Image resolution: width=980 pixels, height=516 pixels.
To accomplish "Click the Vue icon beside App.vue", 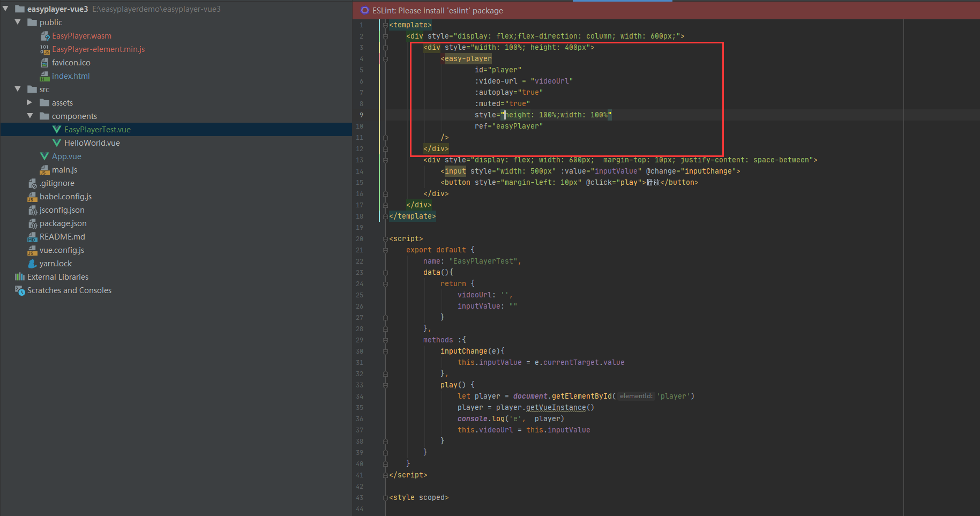I will tap(44, 156).
